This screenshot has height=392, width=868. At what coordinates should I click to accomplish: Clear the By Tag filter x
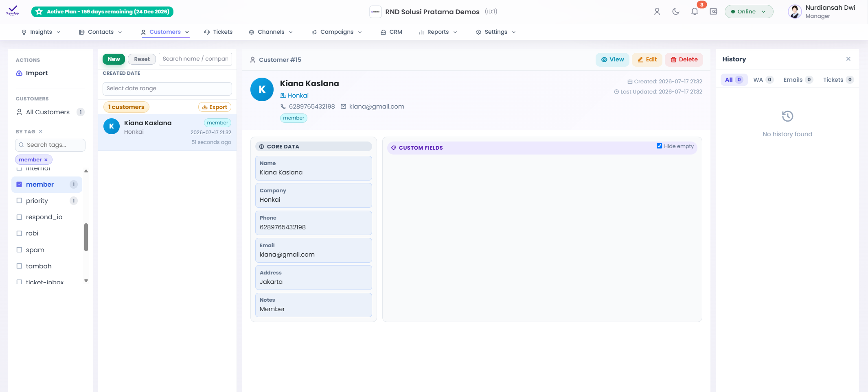(41, 131)
